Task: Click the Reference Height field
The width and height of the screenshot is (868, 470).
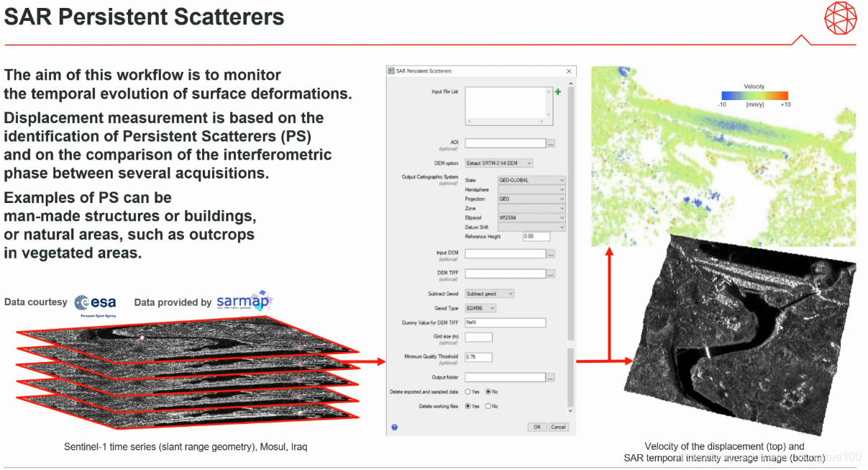Action: click(536, 236)
